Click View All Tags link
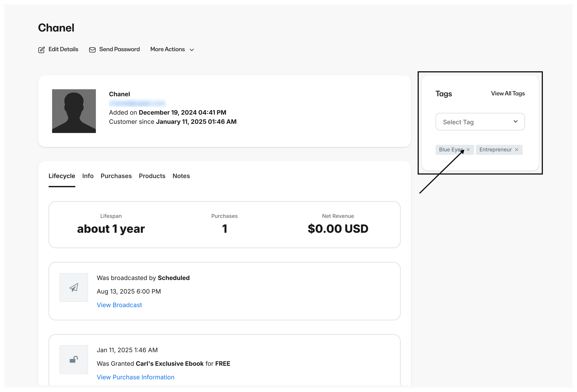Viewport: 577px width, 392px height. click(x=508, y=94)
